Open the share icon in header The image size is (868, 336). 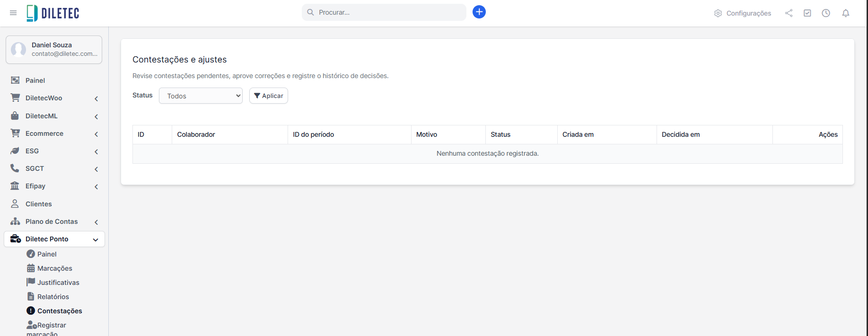coord(789,13)
